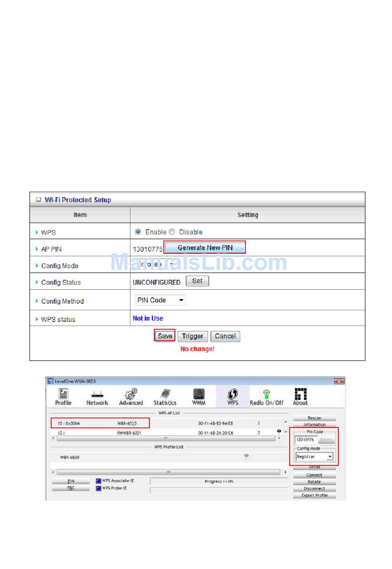Image resolution: width=392 pixels, height=569 pixels.
Task: Select the WPS Disable radio button
Action: (x=172, y=232)
